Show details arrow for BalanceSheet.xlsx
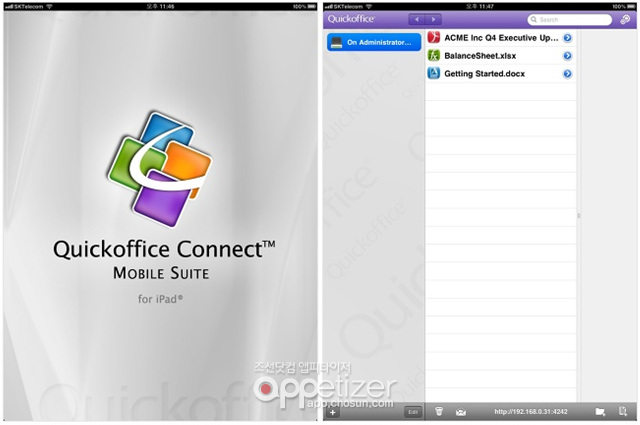The image size is (640, 425). [x=567, y=56]
